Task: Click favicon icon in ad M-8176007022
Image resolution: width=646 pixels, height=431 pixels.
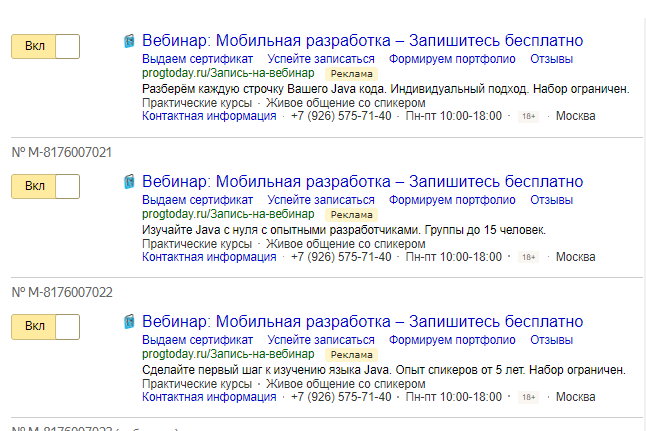Action: point(129,322)
